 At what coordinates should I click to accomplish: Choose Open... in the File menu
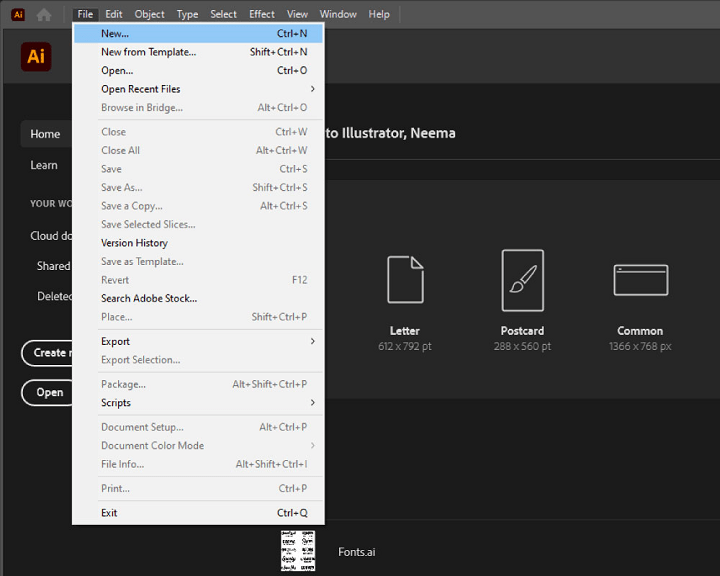coord(198,70)
